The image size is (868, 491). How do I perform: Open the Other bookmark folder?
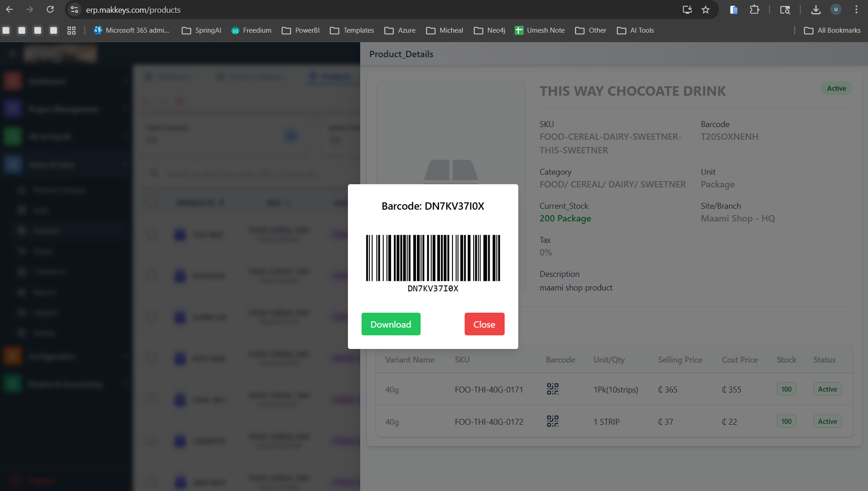[x=590, y=30]
